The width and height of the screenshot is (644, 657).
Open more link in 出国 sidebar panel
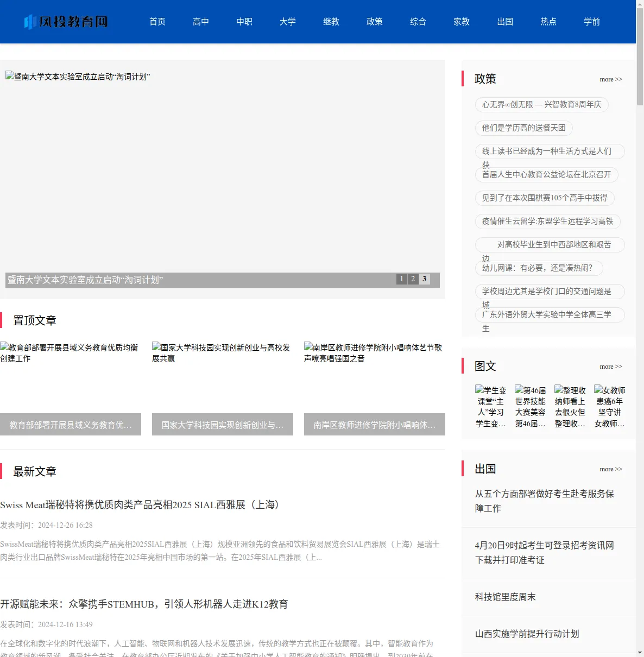611,469
